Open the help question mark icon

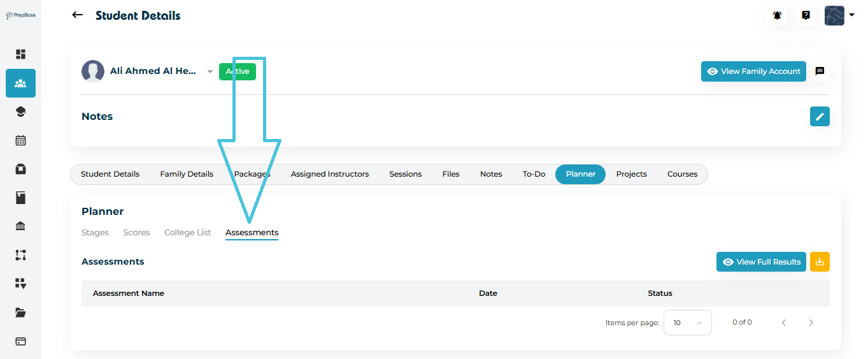pos(806,15)
